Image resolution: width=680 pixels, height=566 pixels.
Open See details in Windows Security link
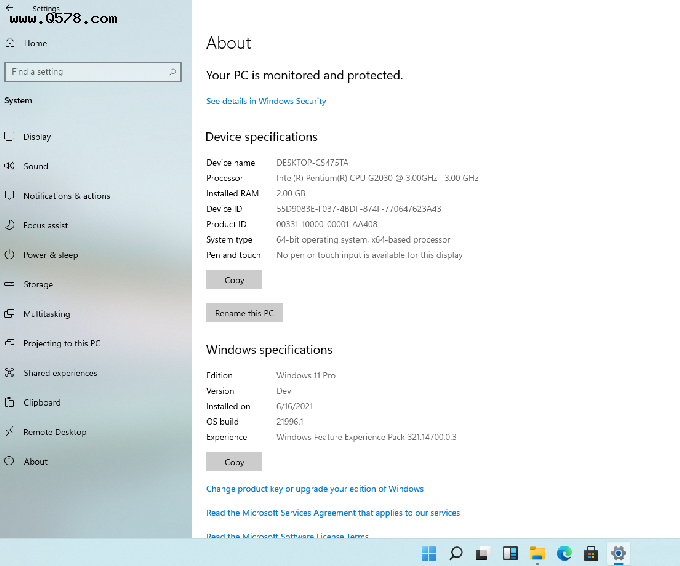pos(266,101)
